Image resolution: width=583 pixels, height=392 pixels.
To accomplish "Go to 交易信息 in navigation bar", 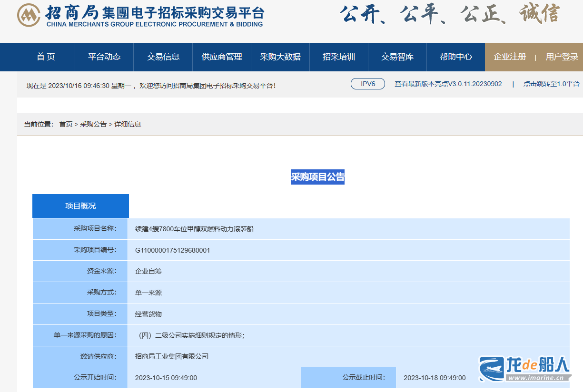I will [163, 57].
